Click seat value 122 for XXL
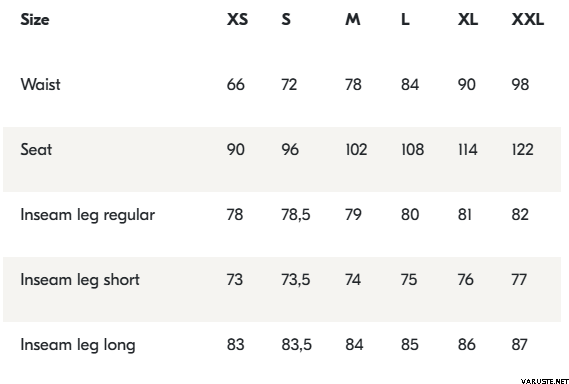This screenshot has height=384, width=569. 523,150
